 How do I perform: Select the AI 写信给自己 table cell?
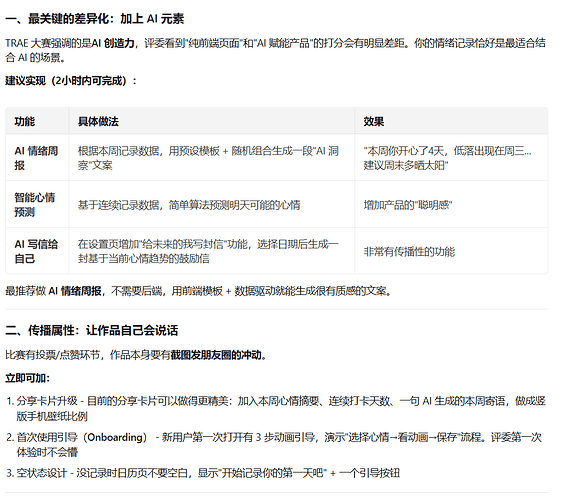click(x=36, y=251)
